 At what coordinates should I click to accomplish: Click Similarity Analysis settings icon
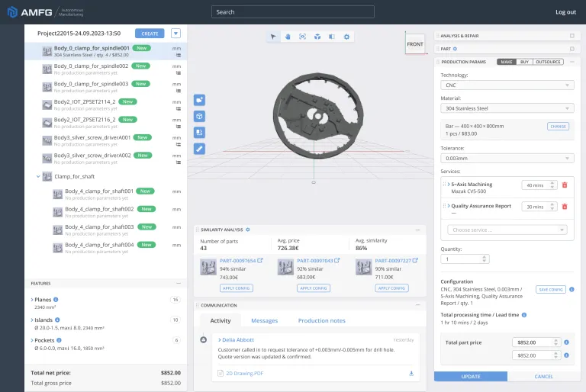tap(248, 230)
